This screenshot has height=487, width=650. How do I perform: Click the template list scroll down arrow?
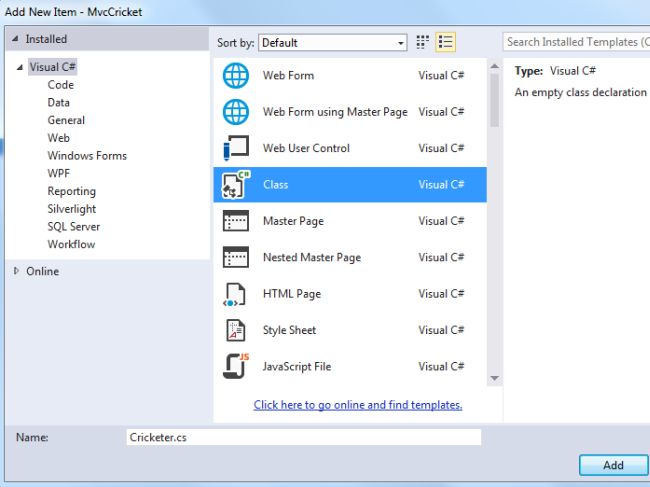pyautogui.click(x=494, y=378)
